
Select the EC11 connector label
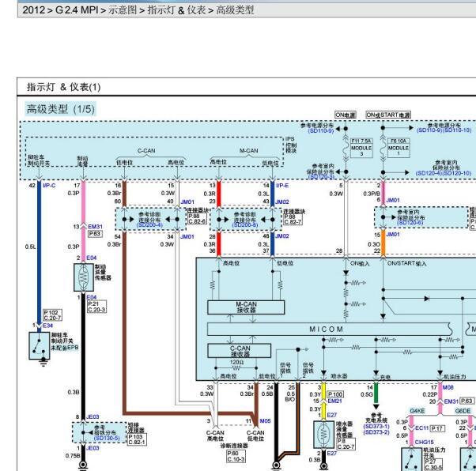(x=421, y=428)
